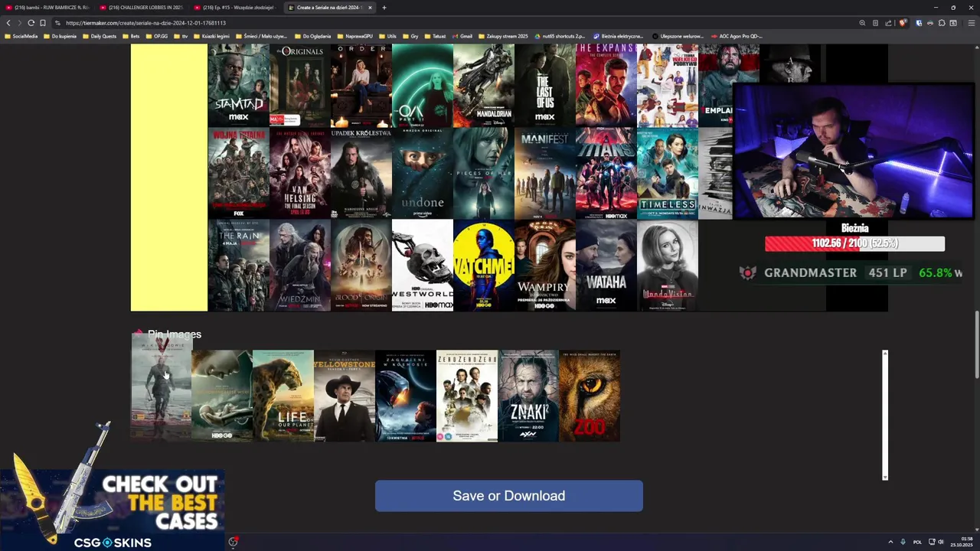Choose the Znaki poster
Screen dimensions: 980x551
click(x=528, y=396)
